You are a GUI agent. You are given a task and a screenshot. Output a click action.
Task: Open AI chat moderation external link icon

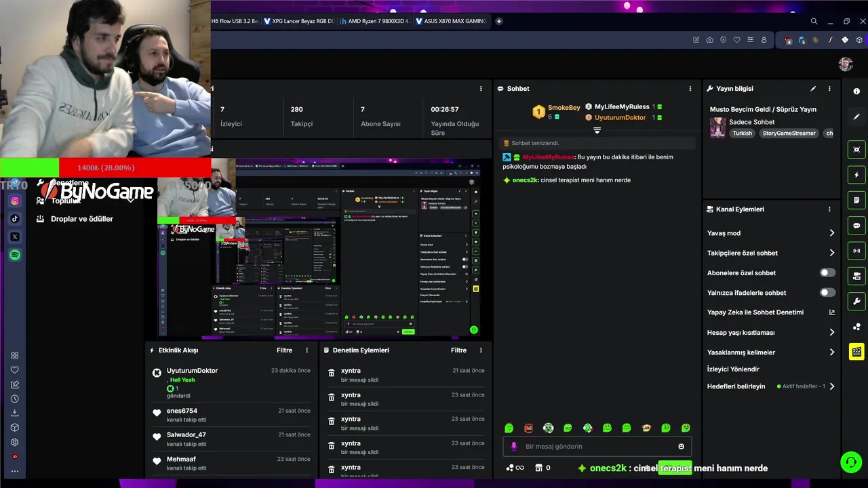coord(832,312)
